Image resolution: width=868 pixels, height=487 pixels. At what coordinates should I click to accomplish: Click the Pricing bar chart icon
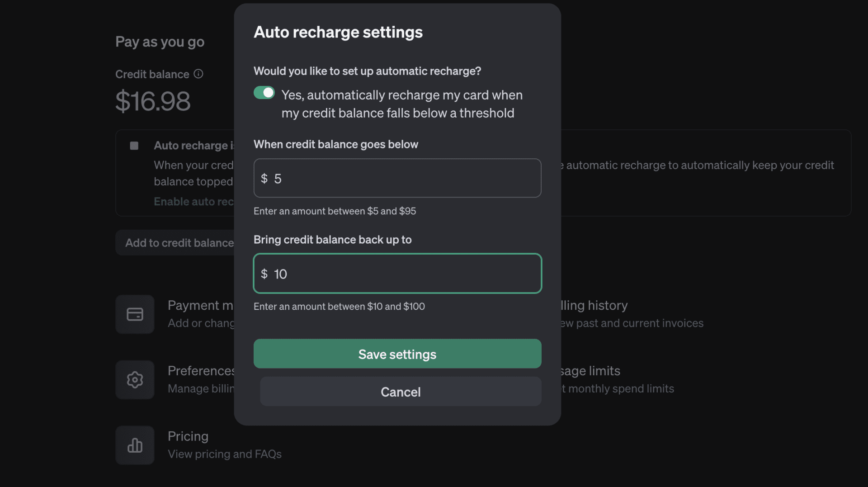pyautogui.click(x=135, y=445)
